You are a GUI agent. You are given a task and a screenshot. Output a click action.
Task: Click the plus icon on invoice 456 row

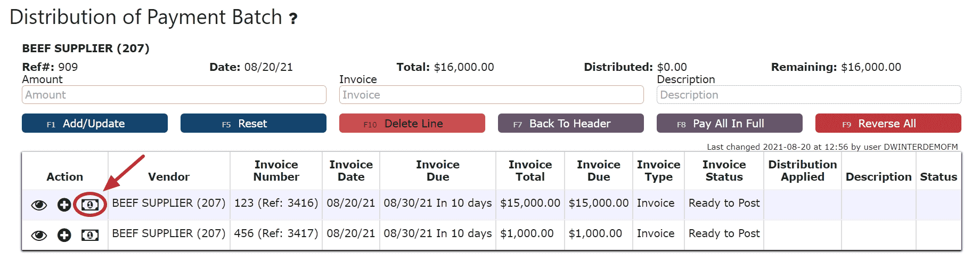click(64, 235)
